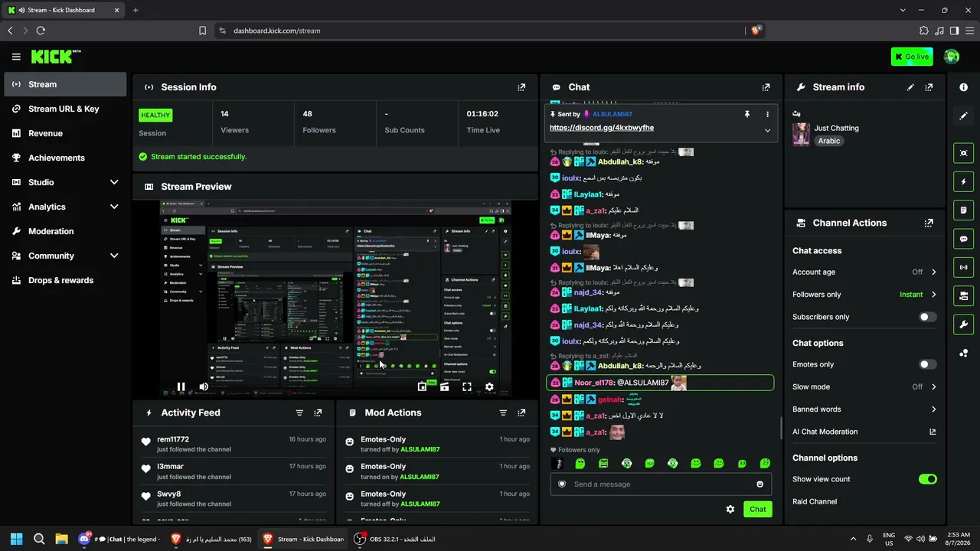Open AI Chat Moderation external link icon
The height and width of the screenshot is (551, 980).
pyautogui.click(x=933, y=432)
